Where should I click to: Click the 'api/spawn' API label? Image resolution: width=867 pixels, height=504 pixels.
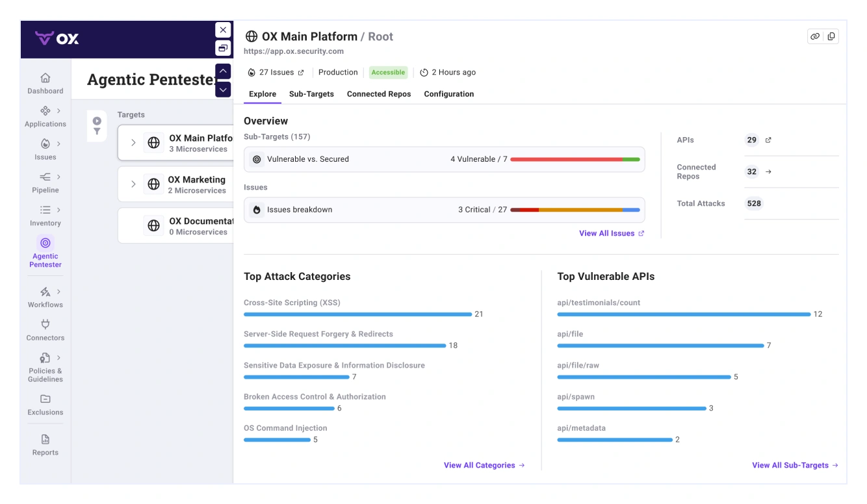pos(576,397)
